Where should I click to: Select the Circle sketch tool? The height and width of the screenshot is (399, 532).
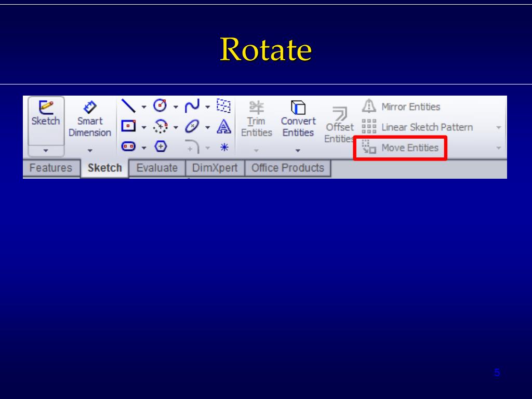click(160, 105)
